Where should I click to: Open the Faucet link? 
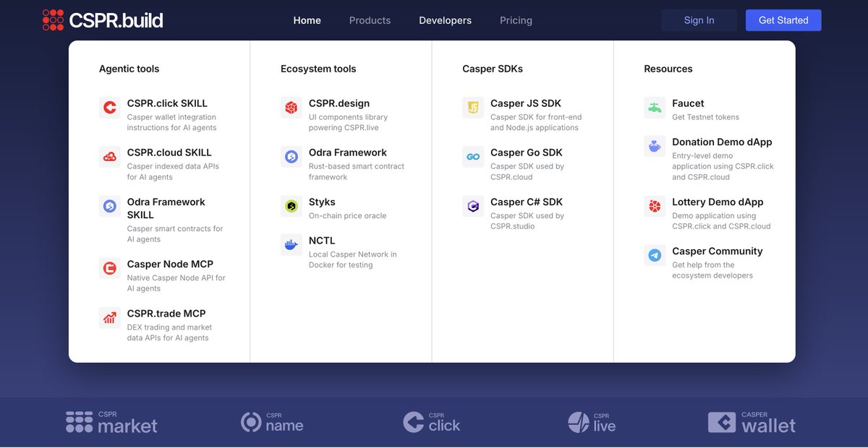(688, 103)
